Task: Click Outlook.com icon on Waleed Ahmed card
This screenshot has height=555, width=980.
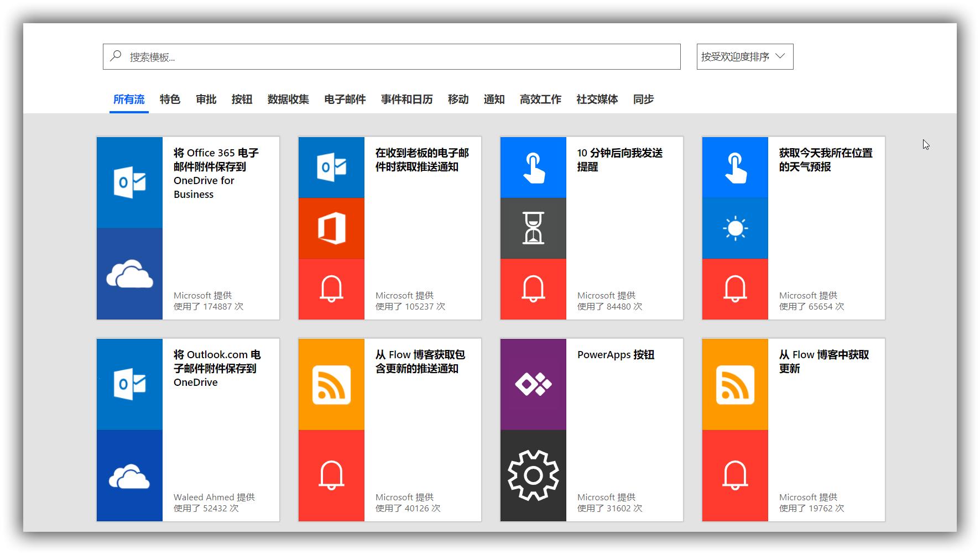Action: [x=129, y=384]
